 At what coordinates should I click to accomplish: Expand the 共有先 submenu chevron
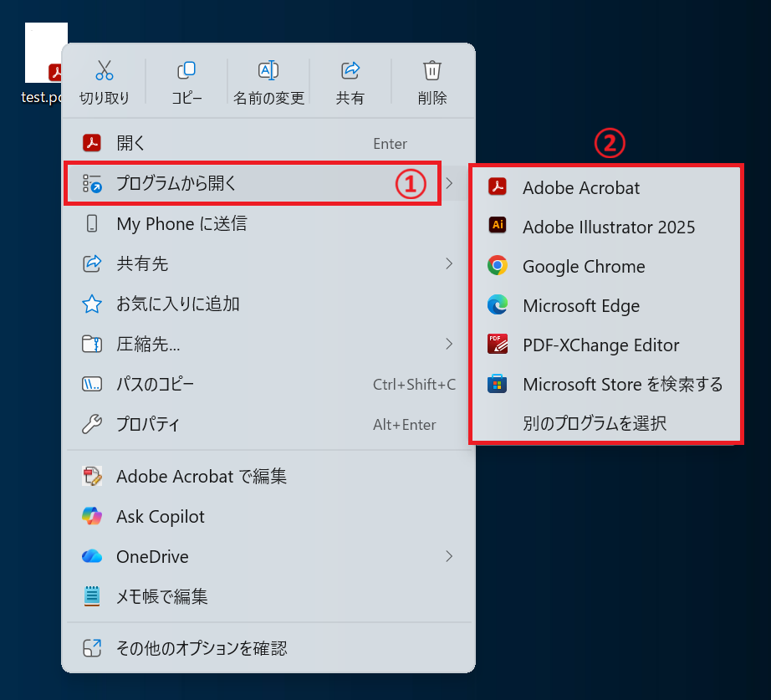coord(450,263)
